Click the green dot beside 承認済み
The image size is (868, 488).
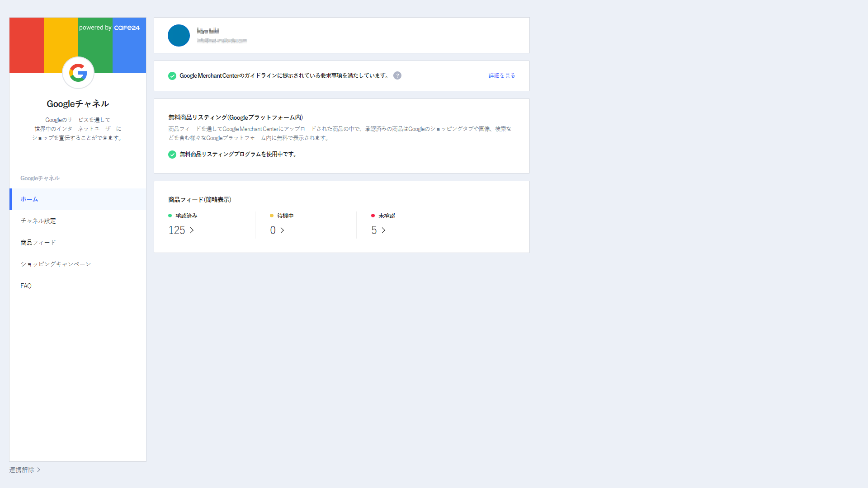[170, 216]
